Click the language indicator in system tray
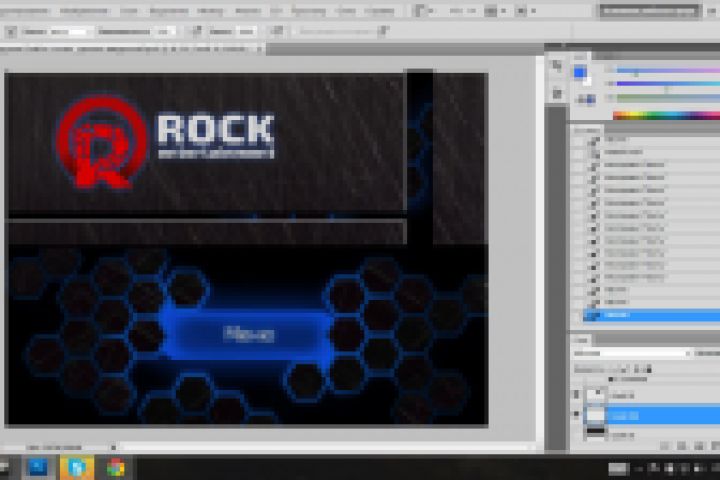720x480 pixels. [618, 469]
